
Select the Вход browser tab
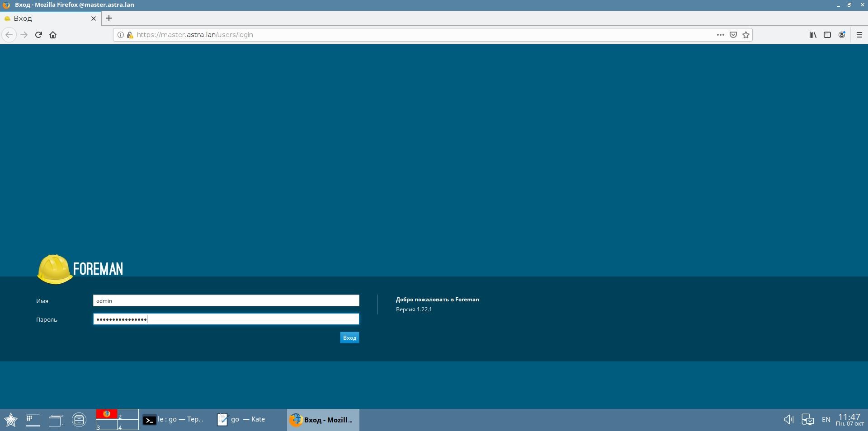45,19
